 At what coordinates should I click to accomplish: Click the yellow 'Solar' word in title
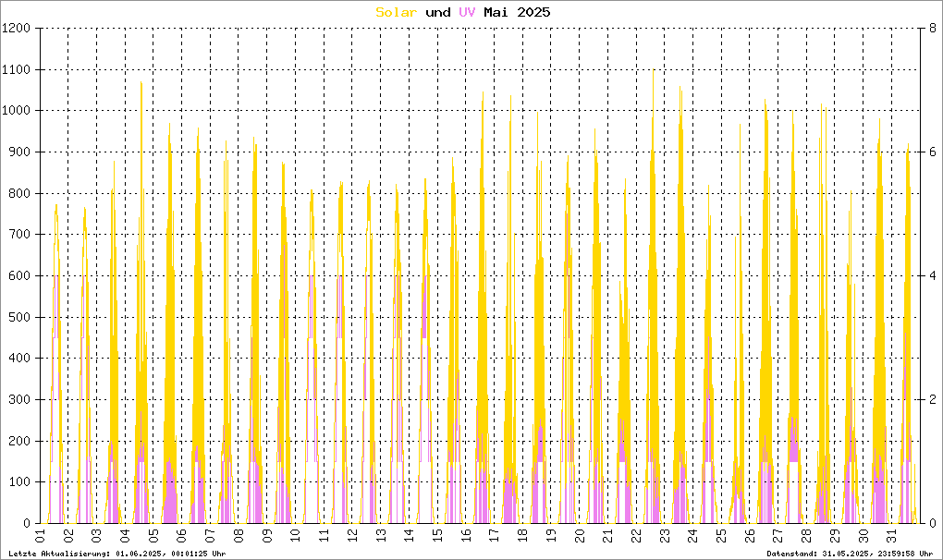(x=396, y=12)
